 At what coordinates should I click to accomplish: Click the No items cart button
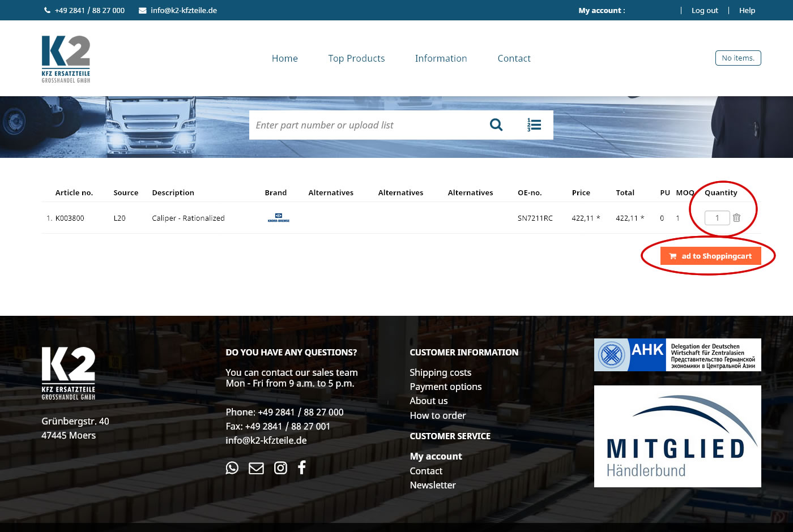point(738,58)
